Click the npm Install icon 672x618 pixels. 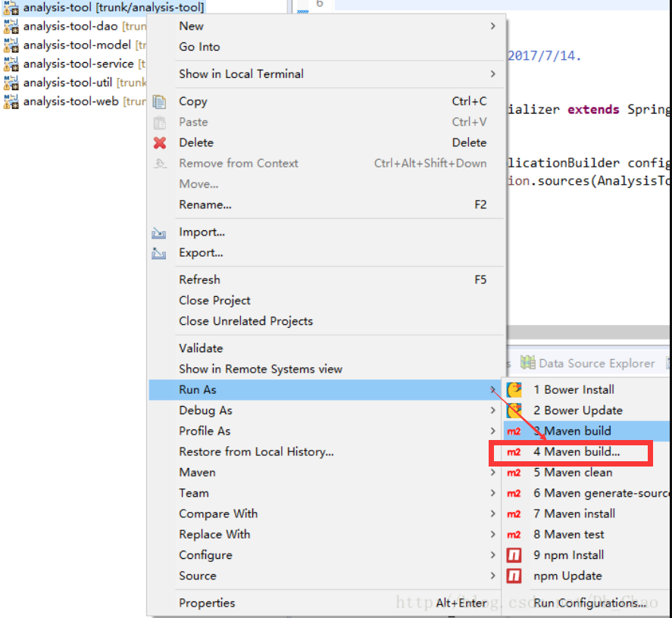(514, 555)
